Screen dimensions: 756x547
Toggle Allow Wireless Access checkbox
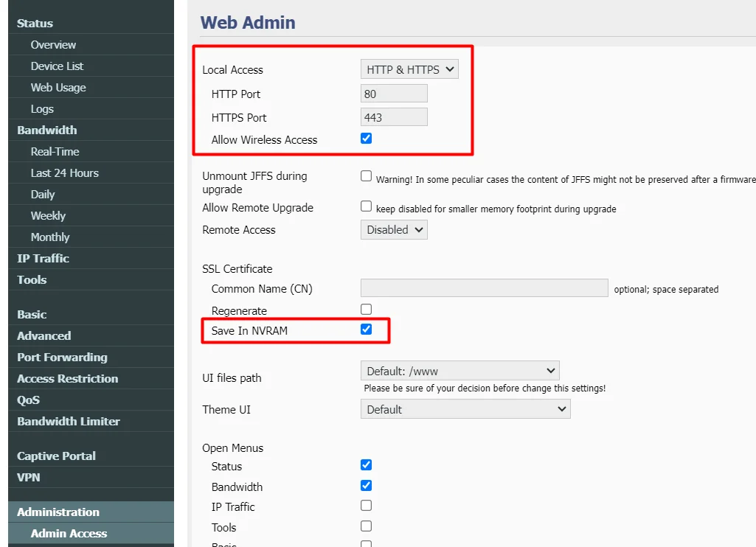366,139
